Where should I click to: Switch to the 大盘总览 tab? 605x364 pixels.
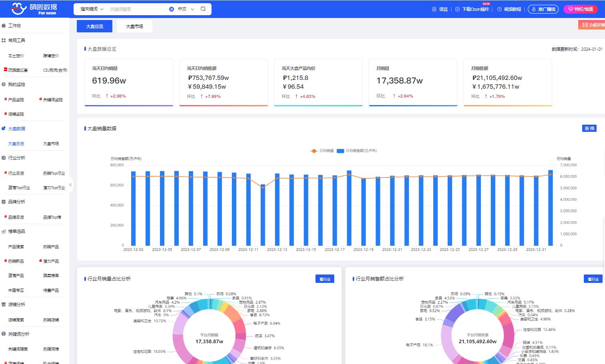tap(95, 26)
